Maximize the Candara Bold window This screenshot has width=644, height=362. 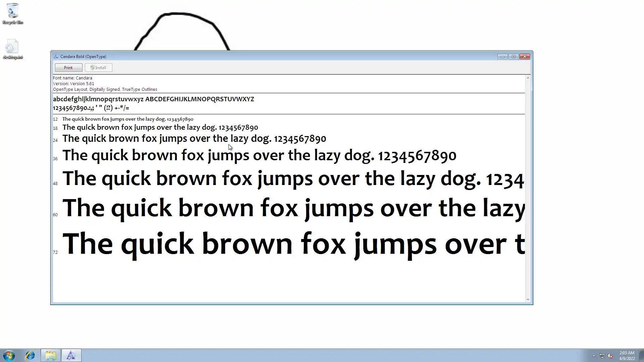[514, 57]
